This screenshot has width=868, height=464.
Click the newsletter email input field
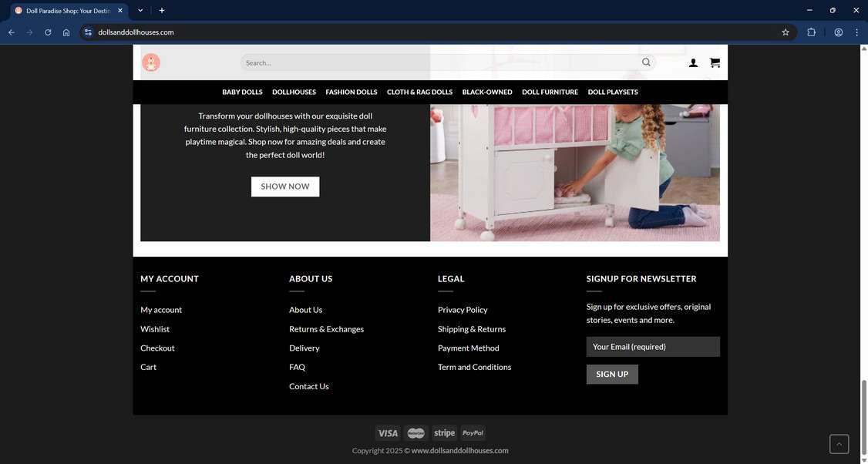pos(653,347)
